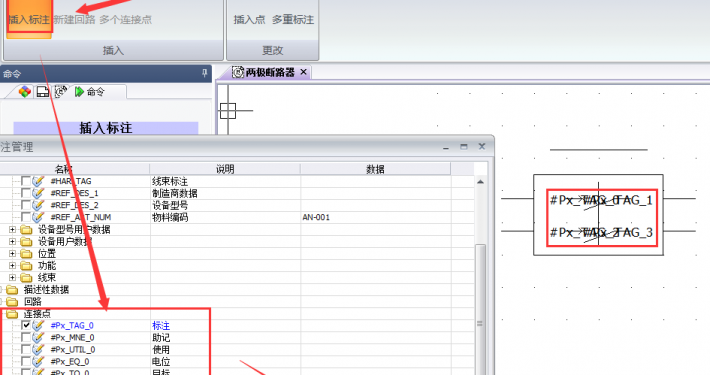
Task: Click the scrollbar up arrow in list
Action: [480, 182]
